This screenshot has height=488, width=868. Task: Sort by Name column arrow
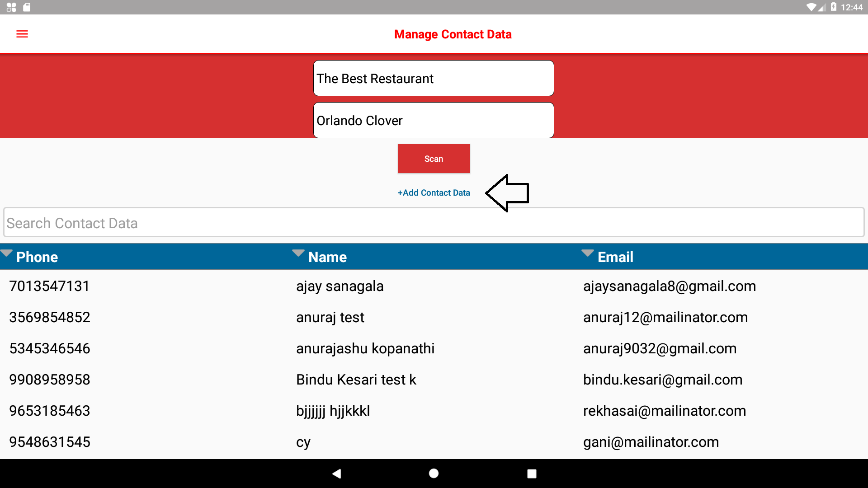[x=298, y=253]
